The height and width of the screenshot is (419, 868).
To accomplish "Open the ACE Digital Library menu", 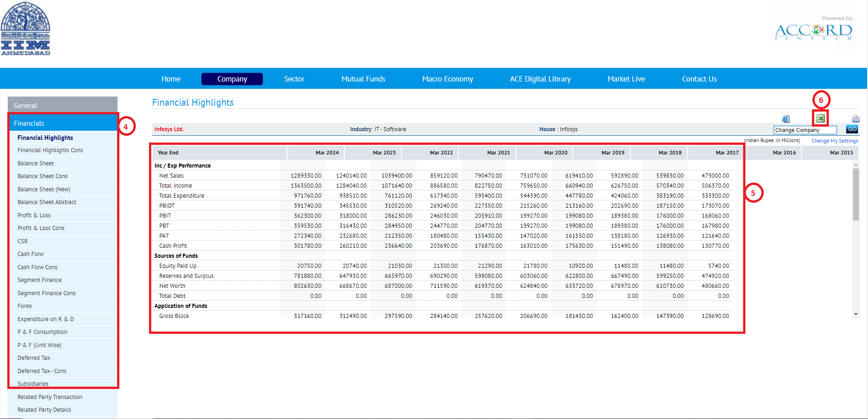I will click(x=540, y=79).
